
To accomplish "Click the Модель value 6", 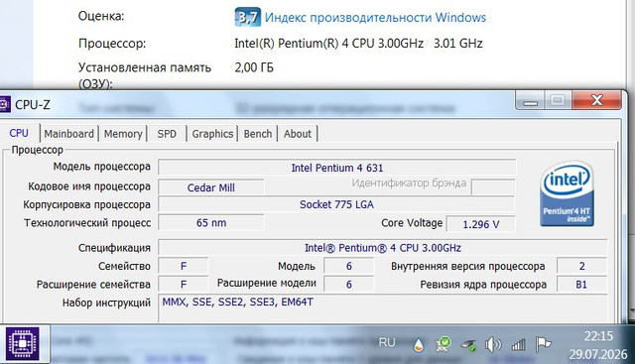I will (348, 266).
